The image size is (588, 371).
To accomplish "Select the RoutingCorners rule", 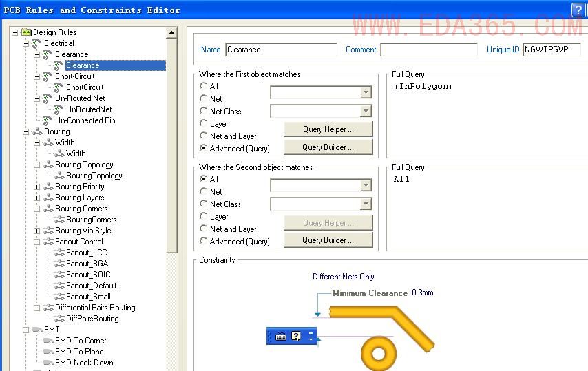I will pos(91,220).
